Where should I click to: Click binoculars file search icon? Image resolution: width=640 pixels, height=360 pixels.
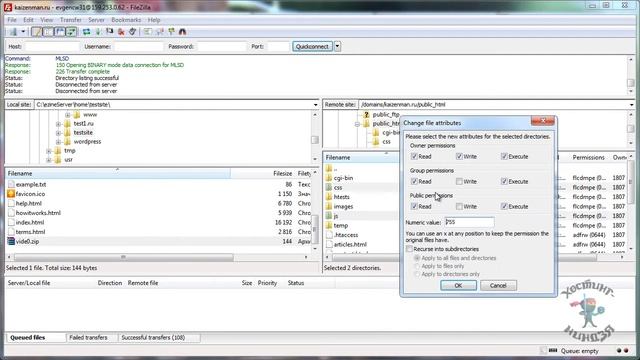pyautogui.click(x=182, y=32)
